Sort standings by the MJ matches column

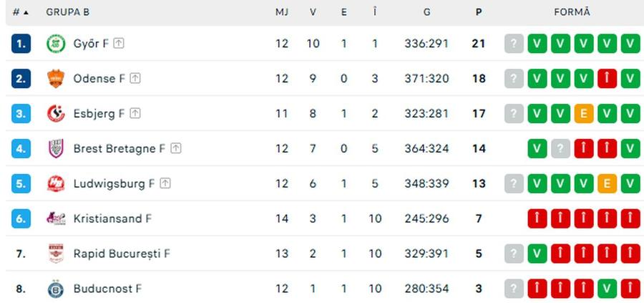point(282,12)
